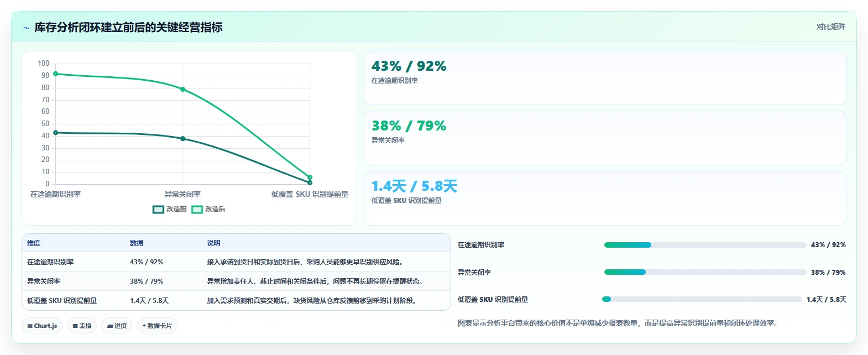Click the 维度 column header
The width and height of the screenshot is (868, 355).
(x=34, y=243)
